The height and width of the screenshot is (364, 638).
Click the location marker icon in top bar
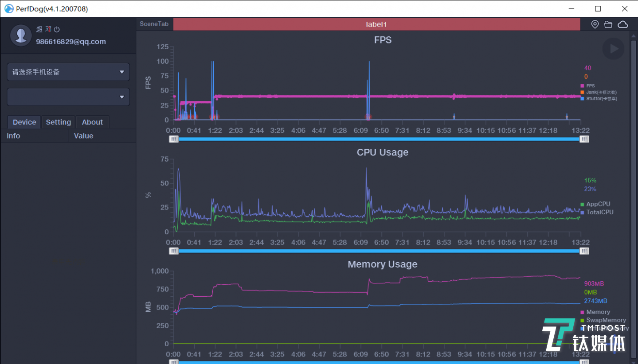tap(595, 24)
